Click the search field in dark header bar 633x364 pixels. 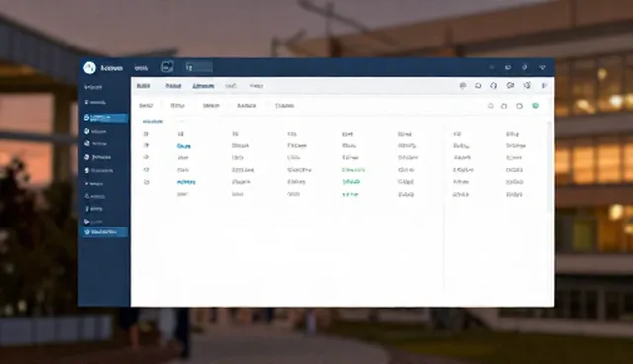pos(199,67)
